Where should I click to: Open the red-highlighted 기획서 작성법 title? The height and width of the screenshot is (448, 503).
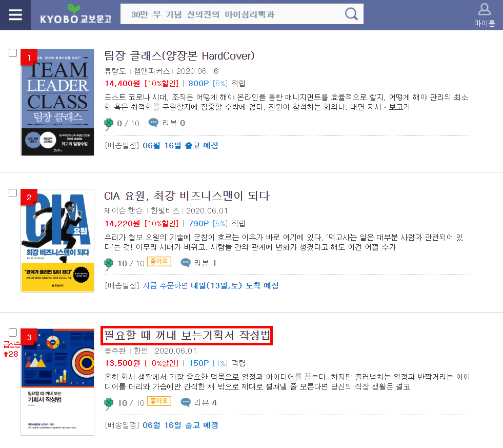(187, 335)
